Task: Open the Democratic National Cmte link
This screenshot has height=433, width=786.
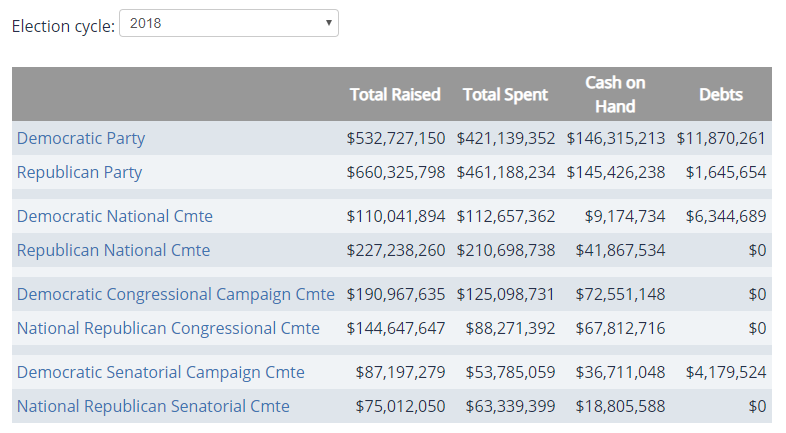Action: [115, 216]
